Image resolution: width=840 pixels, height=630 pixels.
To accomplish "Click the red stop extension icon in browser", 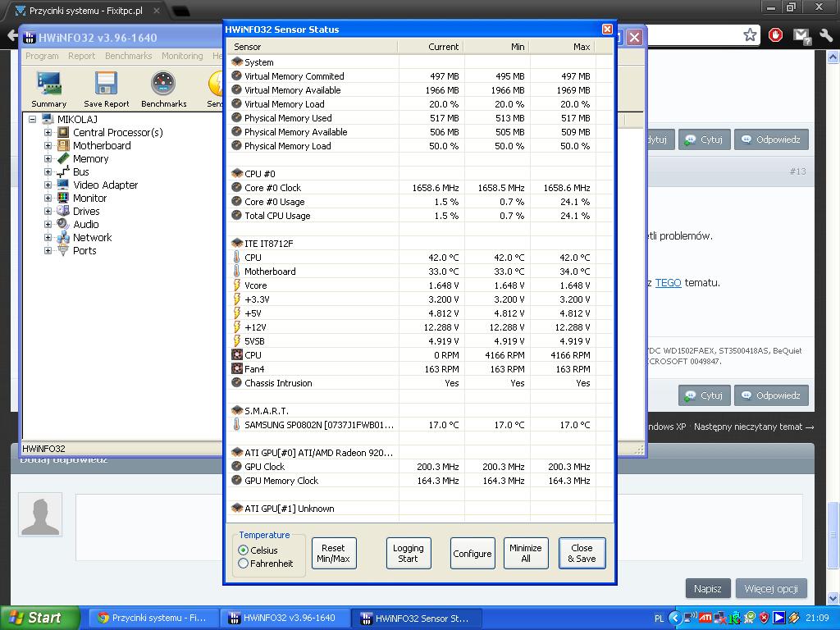I will [x=775, y=35].
